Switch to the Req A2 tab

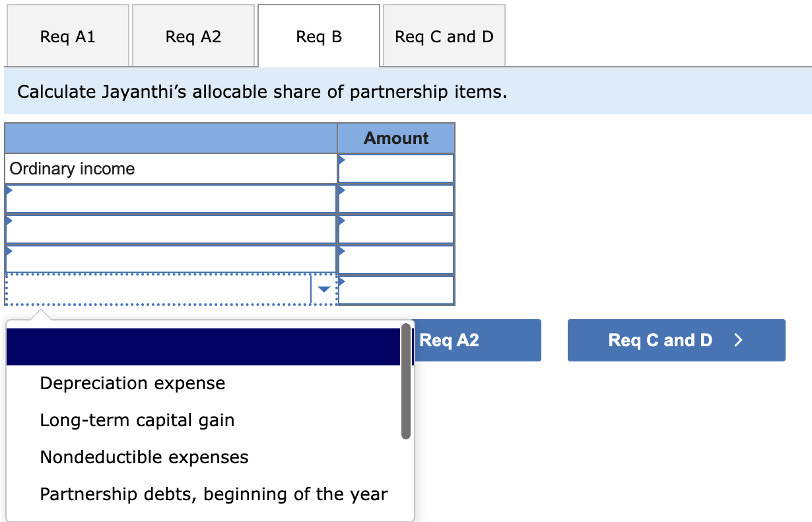(x=193, y=36)
